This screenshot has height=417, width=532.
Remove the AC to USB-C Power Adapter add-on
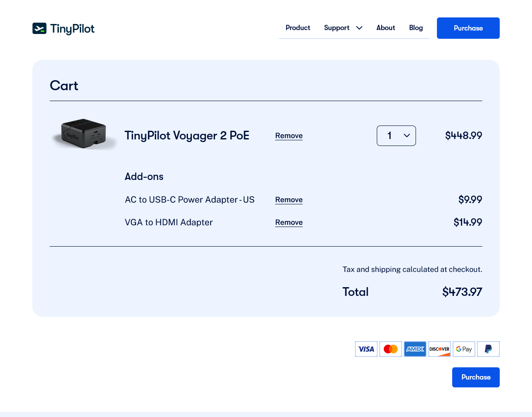click(x=289, y=200)
